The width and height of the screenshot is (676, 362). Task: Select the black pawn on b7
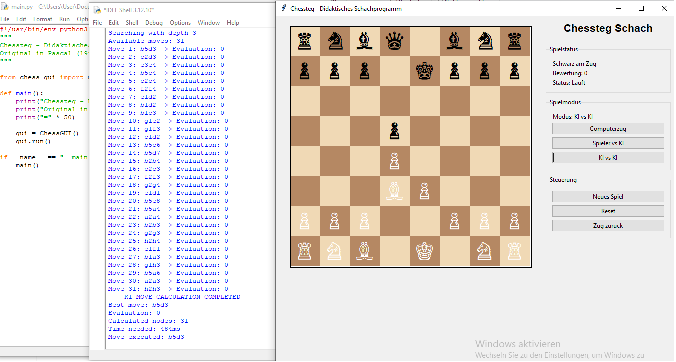(335, 71)
